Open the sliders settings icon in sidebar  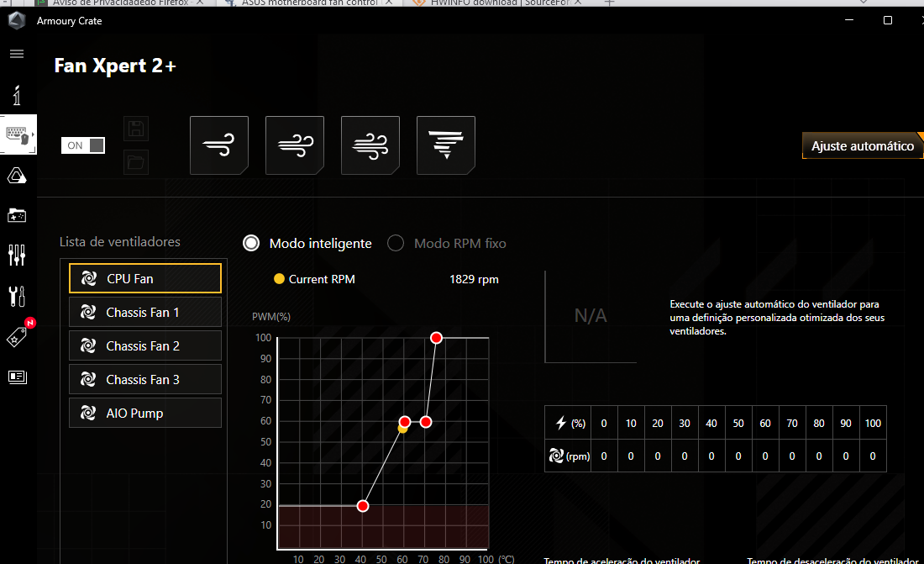tap(17, 255)
